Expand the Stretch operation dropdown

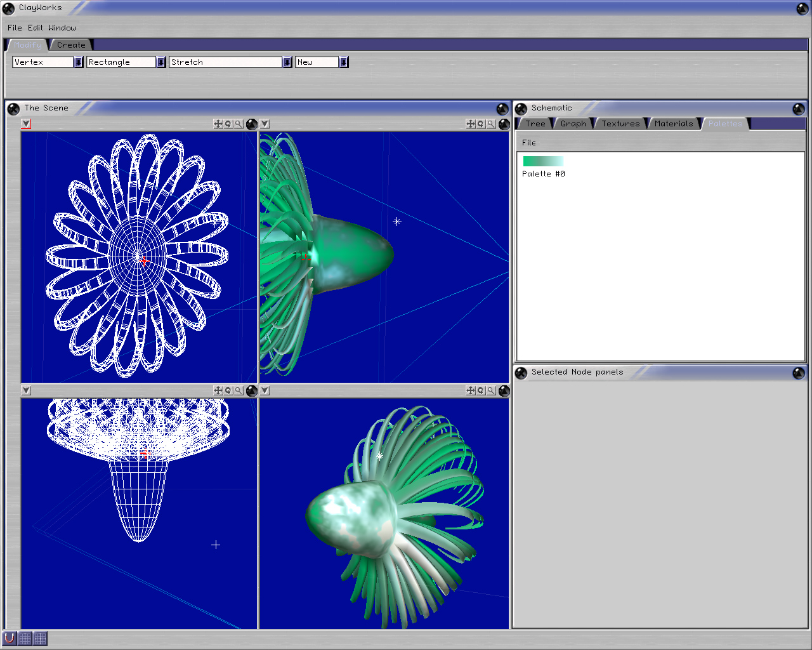coord(287,62)
